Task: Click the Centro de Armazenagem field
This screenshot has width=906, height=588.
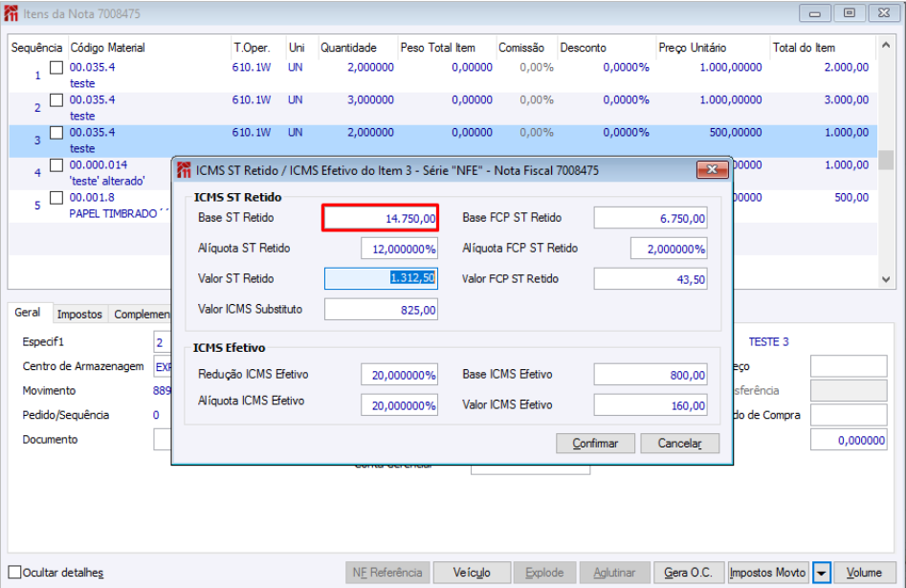Action: (163, 366)
